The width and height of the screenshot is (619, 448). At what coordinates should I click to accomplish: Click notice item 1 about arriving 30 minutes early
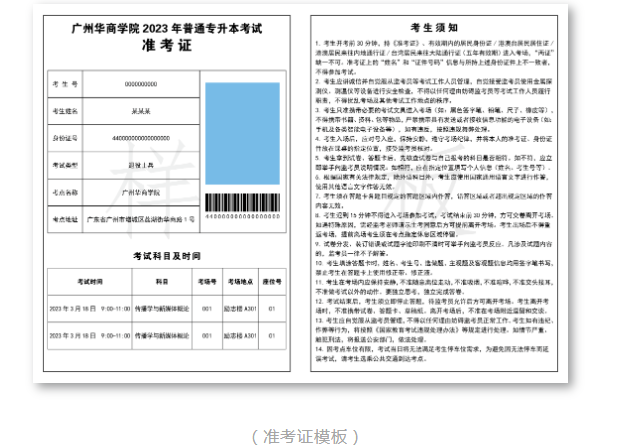pyautogui.click(x=434, y=57)
